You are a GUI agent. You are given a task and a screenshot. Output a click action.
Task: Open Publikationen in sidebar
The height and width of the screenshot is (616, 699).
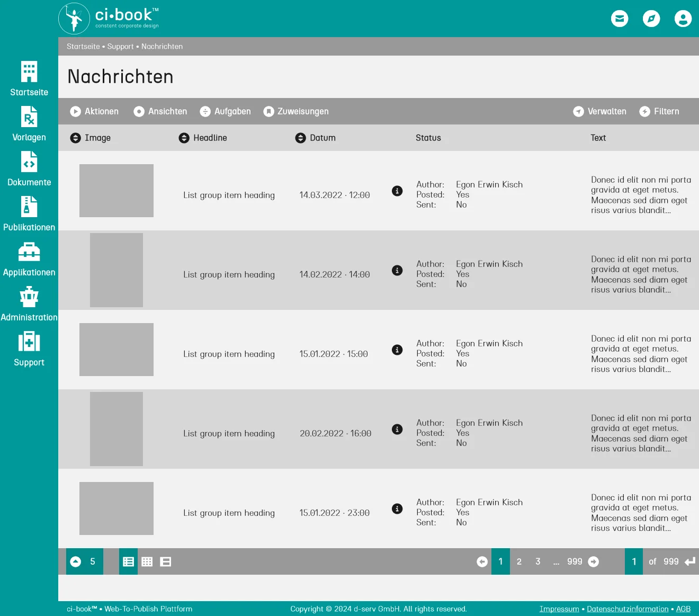pyautogui.click(x=29, y=214)
